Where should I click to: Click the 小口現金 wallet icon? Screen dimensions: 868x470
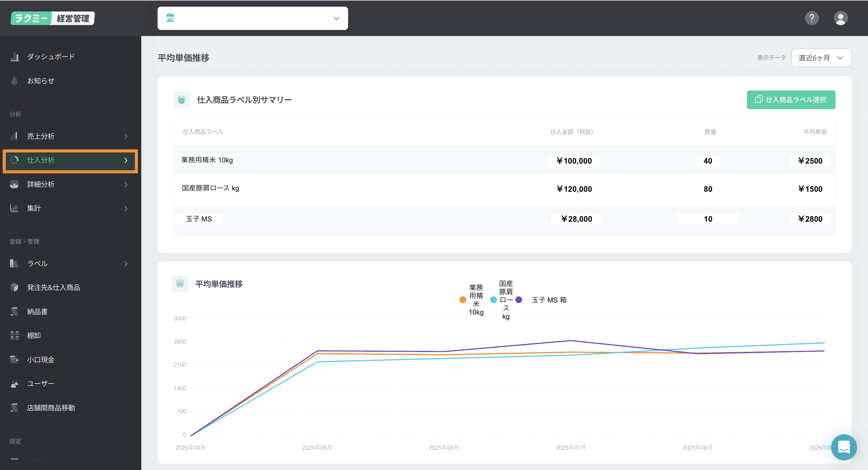(15, 360)
